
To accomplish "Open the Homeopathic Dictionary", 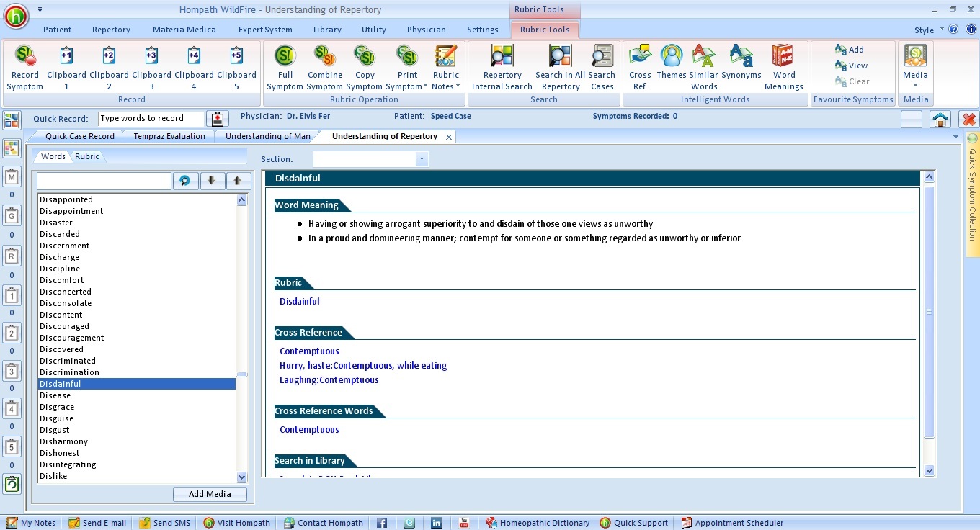I will tap(537, 523).
